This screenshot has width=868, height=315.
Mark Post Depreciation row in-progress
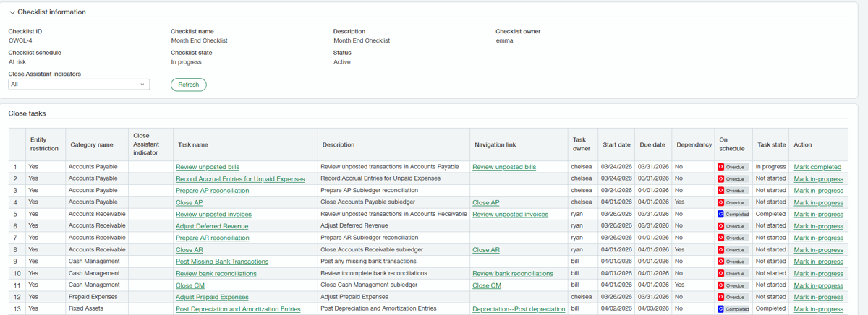point(819,309)
